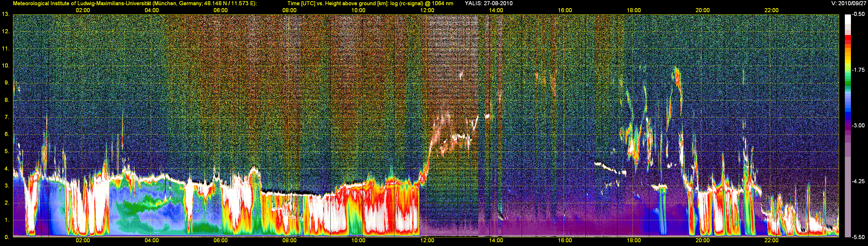Click '18:00' on the upper time axis

click(634, 10)
